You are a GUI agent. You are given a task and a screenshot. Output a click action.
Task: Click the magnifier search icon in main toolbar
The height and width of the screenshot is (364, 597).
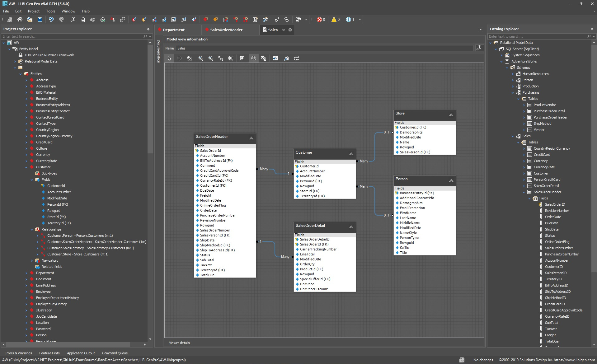click(x=73, y=20)
